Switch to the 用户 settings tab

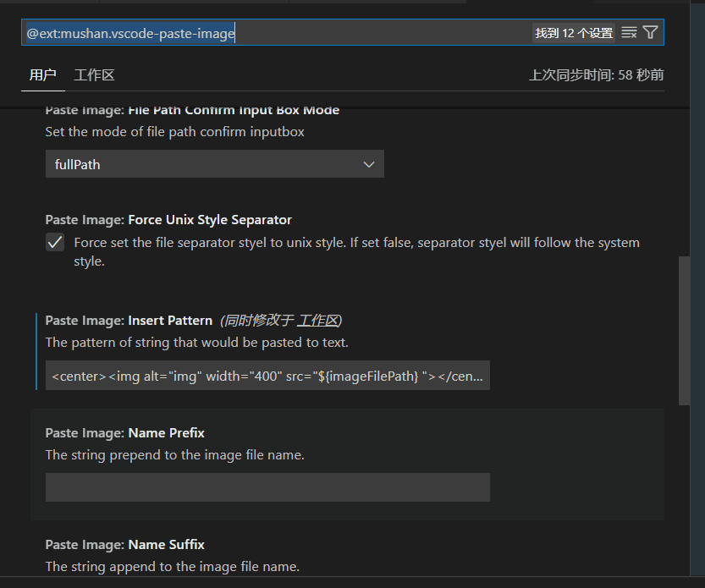point(42,75)
